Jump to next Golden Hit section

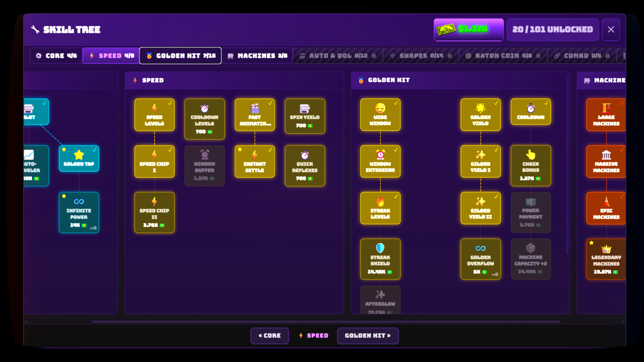tap(368, 336)
